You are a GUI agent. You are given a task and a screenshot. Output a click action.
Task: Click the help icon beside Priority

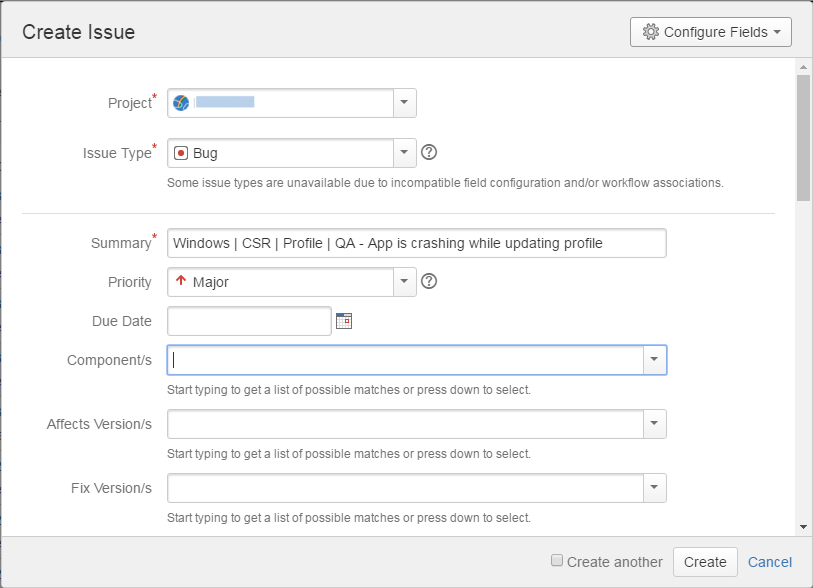[x=430, y=282]
